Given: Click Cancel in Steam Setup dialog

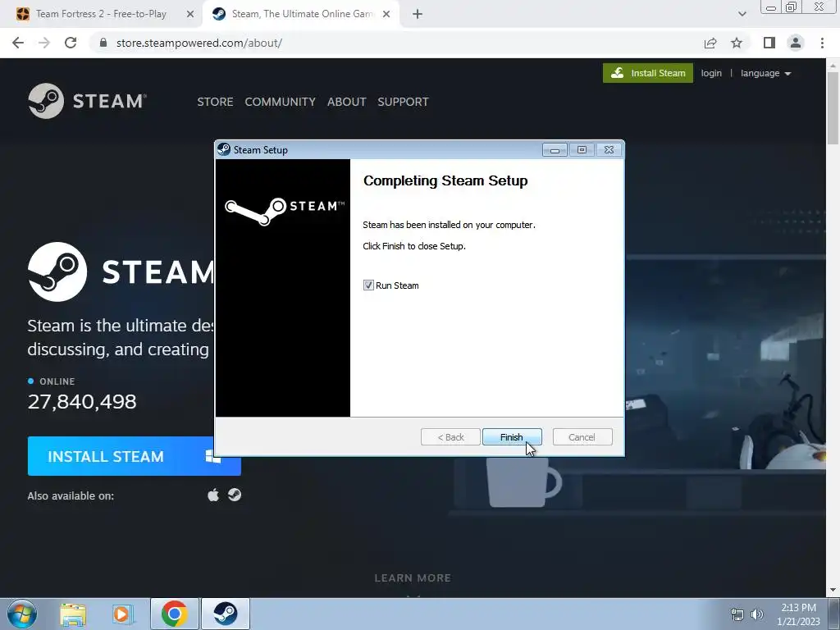Looking at the screenshot, I should tap(582, 437).
